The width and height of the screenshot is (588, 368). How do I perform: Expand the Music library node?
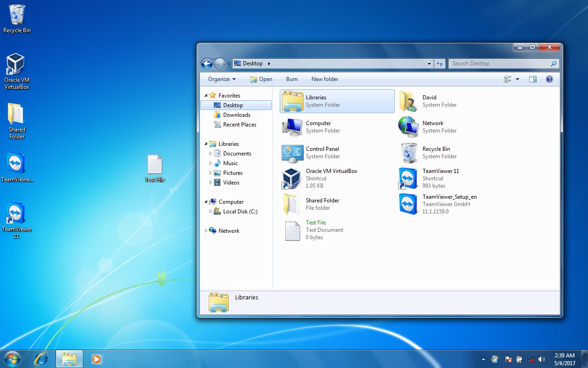(x=211, y=163)
